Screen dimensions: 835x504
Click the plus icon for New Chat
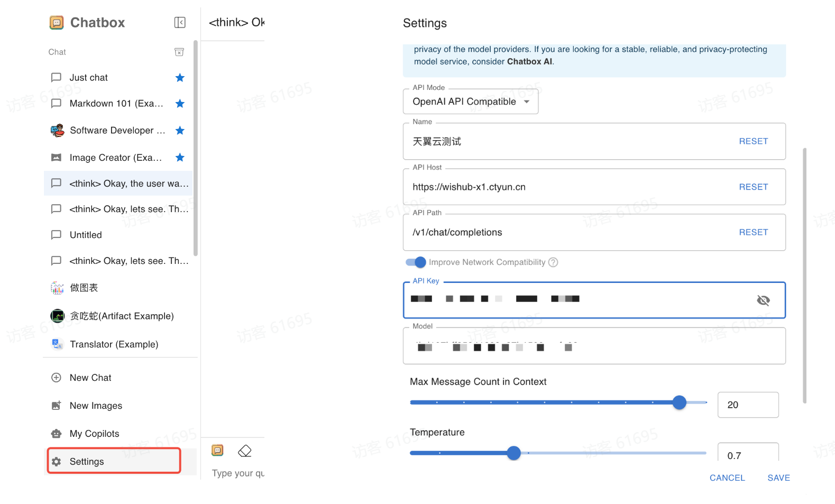coord(56,378)
